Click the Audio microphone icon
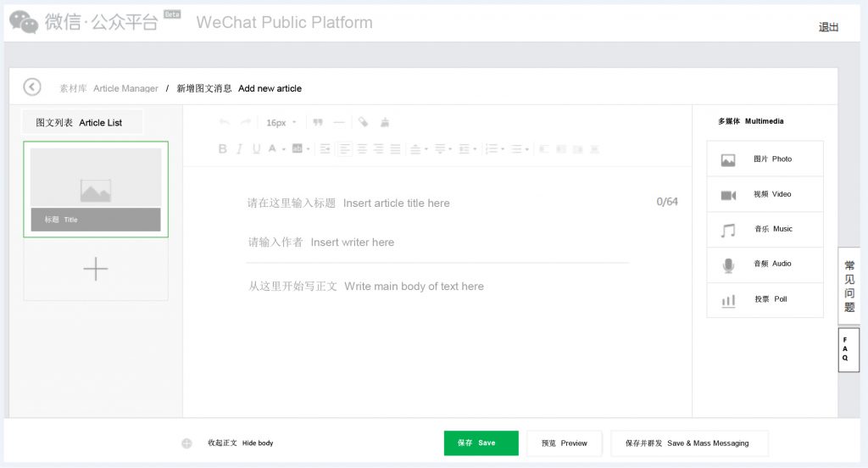Screen dimensions: 868x468 (728, 265)
